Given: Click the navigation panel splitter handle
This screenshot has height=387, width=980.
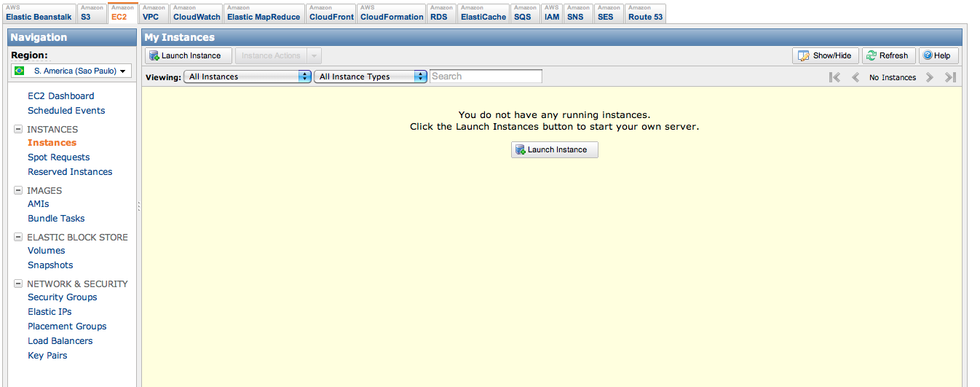Looking at the screenshot, I should [138, 207].
